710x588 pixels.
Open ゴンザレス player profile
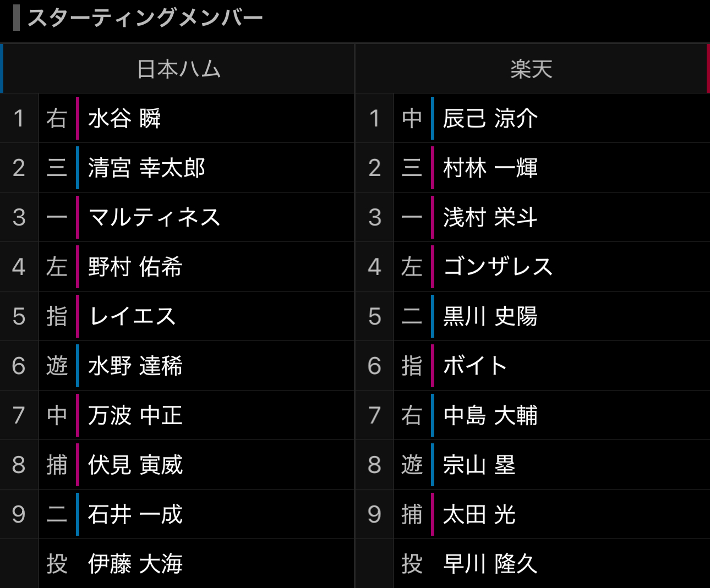pos(498,267)
